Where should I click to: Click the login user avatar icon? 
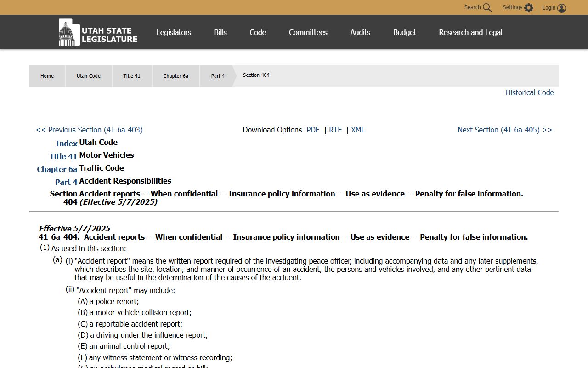pyautogui.click(x=562, y=8)
